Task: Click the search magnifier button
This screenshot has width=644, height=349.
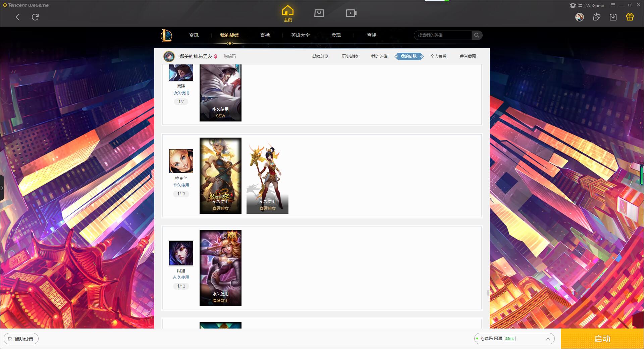Action: pyautogui.click(x=477, y=35)
